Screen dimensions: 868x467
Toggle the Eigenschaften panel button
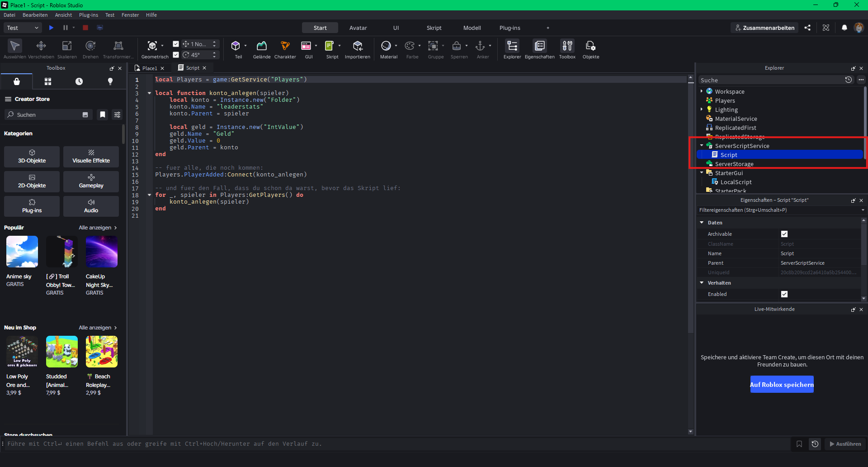tap(540, 49)
